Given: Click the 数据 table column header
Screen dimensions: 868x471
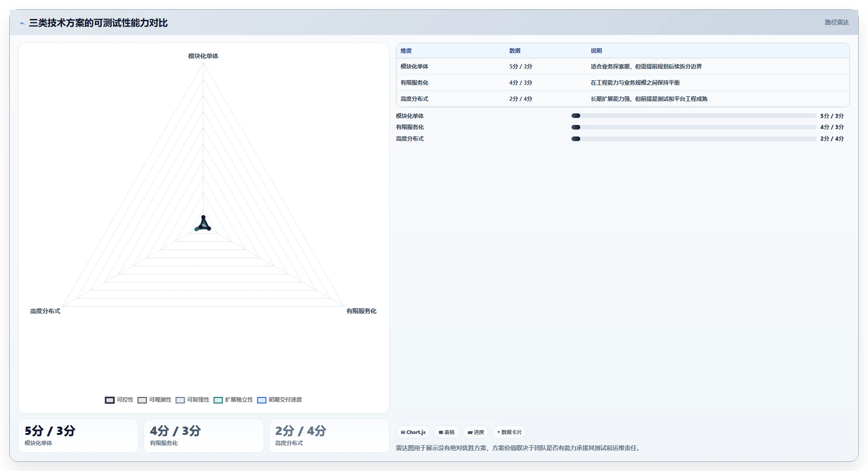Looking at the screenshot, I should (515, 51).
